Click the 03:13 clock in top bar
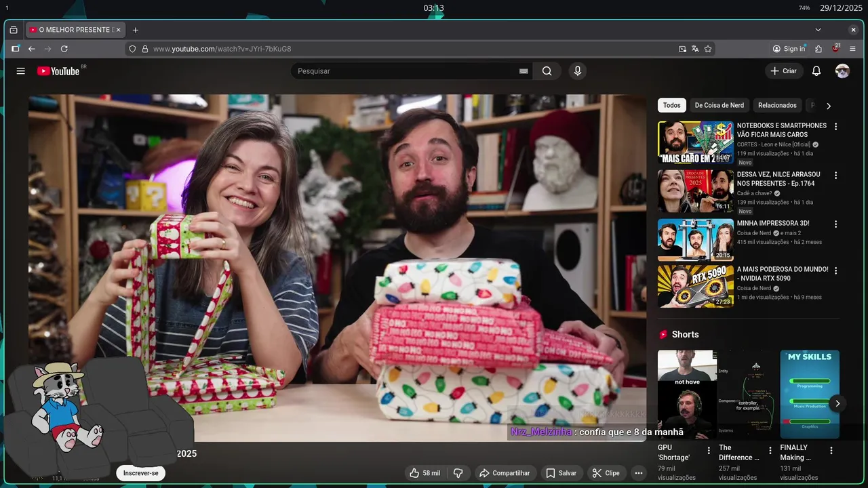This screenshot has width=868, height=488. click(434, 8)
